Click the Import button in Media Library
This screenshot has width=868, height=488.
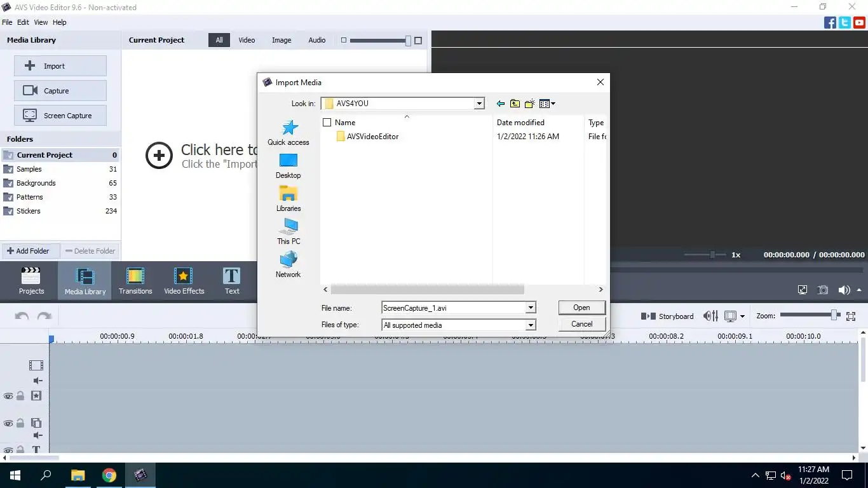pos(60,66)
